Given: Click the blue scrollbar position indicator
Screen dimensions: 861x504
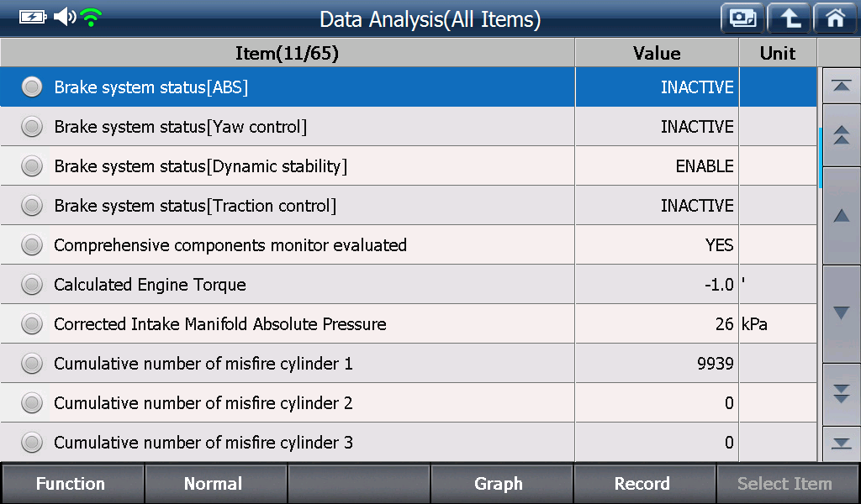Looking at the screenshot, I should tap(820, 158).
